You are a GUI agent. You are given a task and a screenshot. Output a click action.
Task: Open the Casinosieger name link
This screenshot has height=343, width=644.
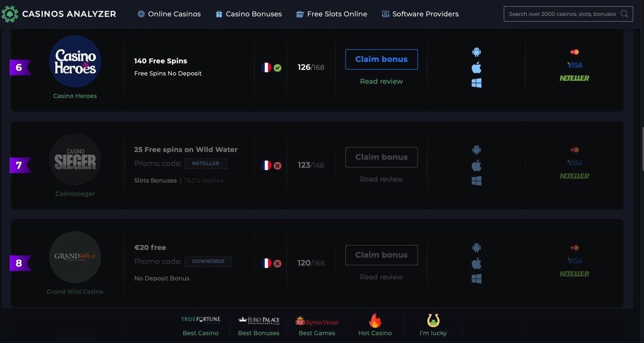pos(75,194)
